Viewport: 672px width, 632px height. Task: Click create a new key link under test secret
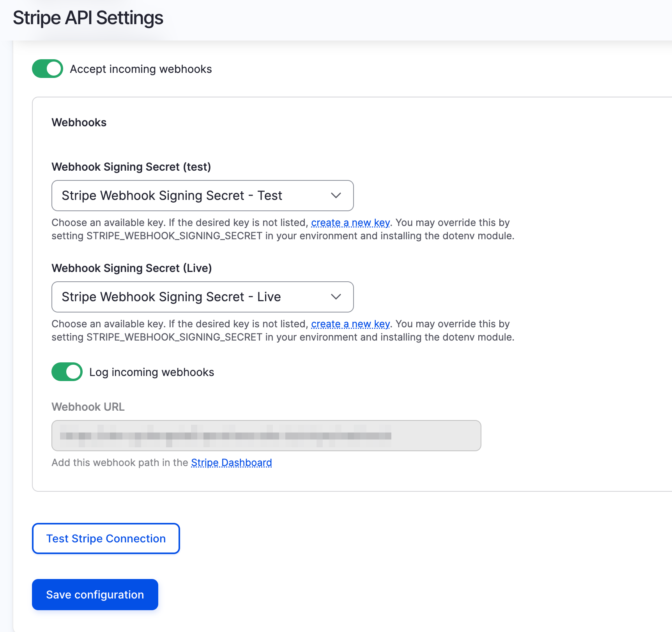click(x=350, y=222)
